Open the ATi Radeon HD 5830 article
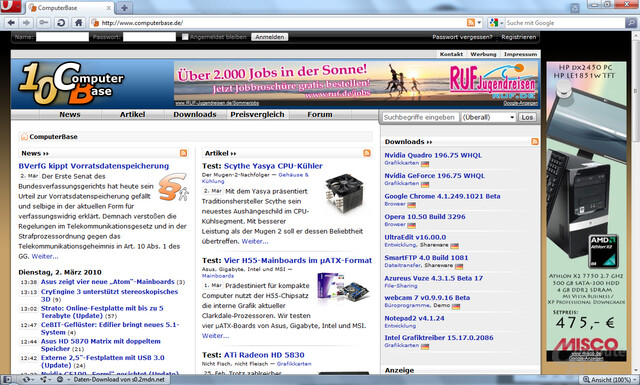This screenshot has width=640, height=385. (x=264, y=355)
